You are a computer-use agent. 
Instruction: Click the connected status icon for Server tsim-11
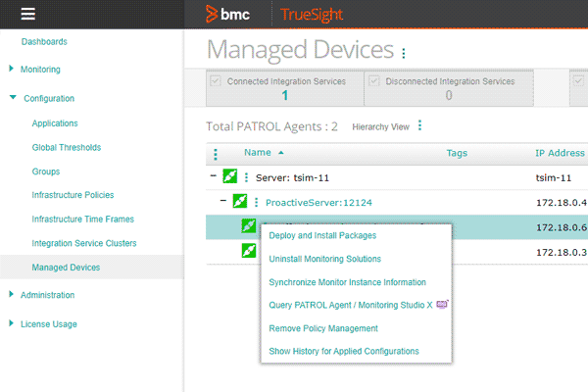click(230, 176)
